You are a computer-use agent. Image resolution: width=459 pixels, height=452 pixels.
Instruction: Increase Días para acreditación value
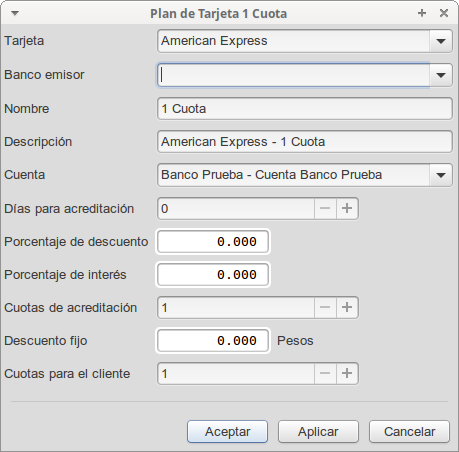pyautogui.click(x=347, y=208)
